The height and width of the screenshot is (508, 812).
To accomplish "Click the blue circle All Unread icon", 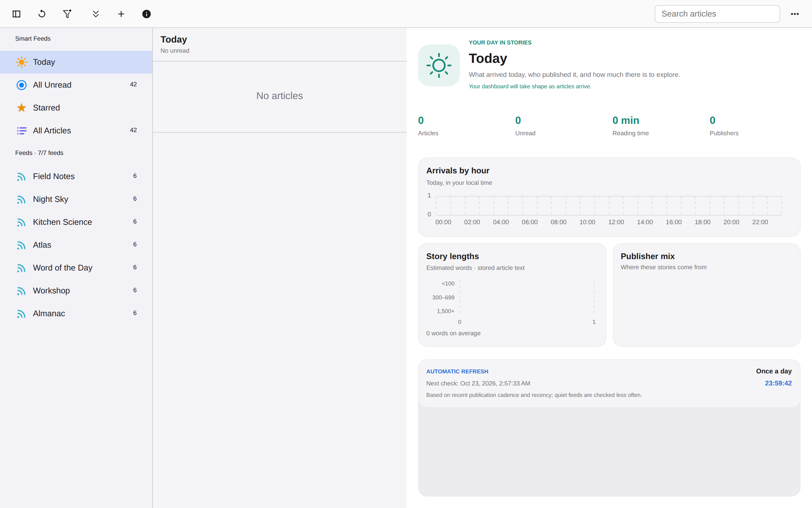I will click(x=22, y=85).
